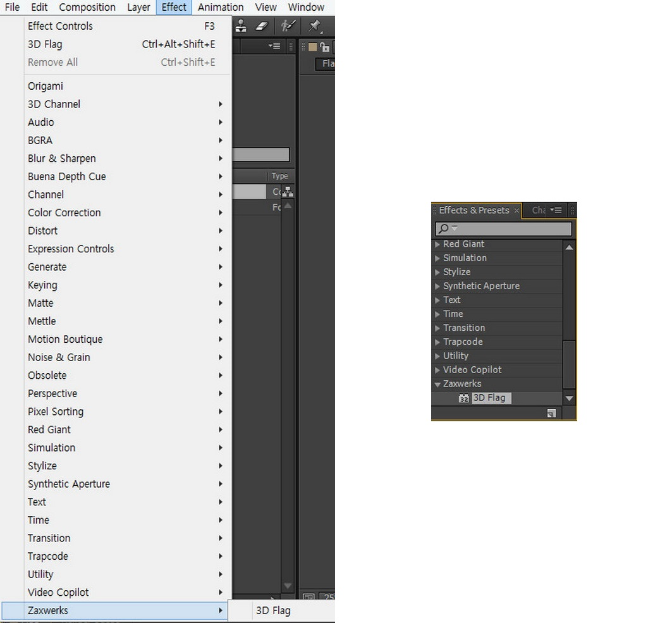Click the Project panel search field
This screenshot has width=672, height=623.
(261, 155)
